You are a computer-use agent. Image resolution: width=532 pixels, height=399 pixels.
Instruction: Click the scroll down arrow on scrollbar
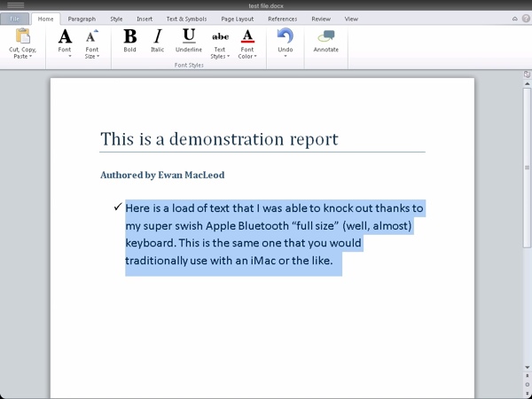click(x=527, y=366)
